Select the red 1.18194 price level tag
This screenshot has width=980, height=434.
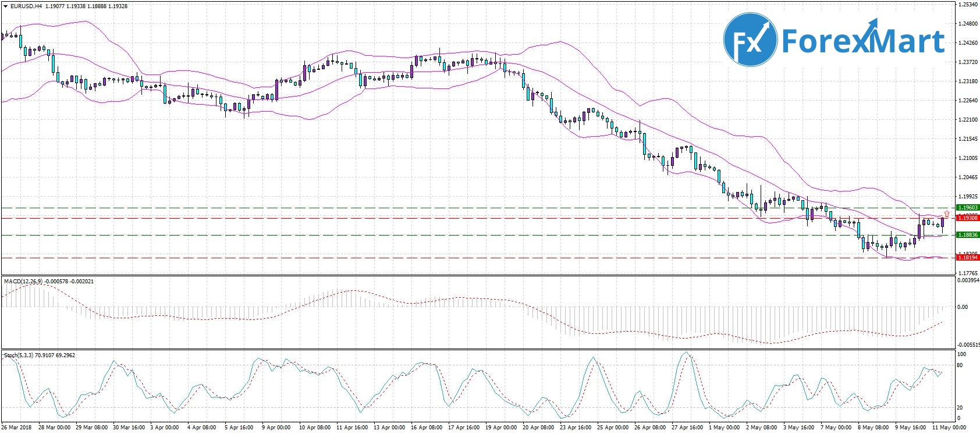(968, 257)
